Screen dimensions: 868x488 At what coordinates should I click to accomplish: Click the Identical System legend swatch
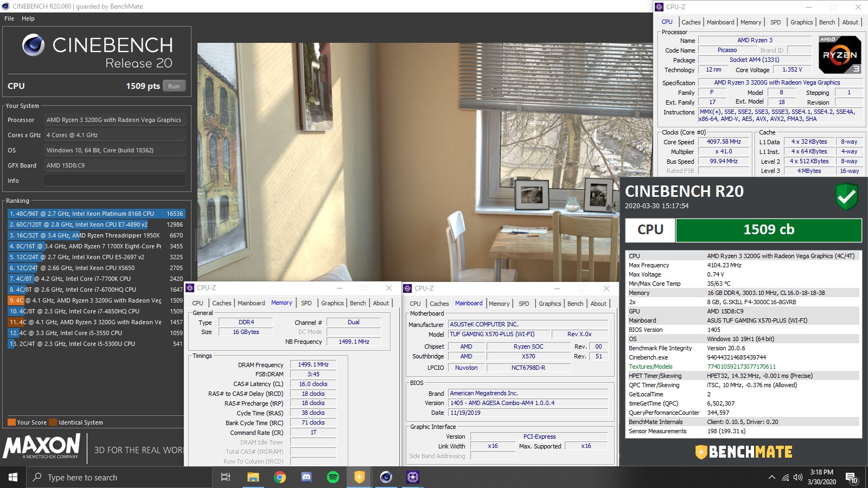pos(53,422)
